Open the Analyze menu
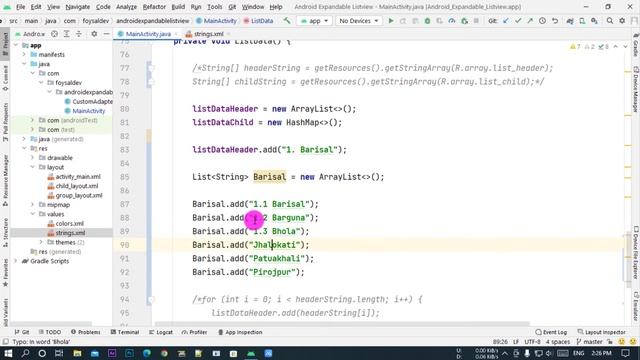 point(126,7)
